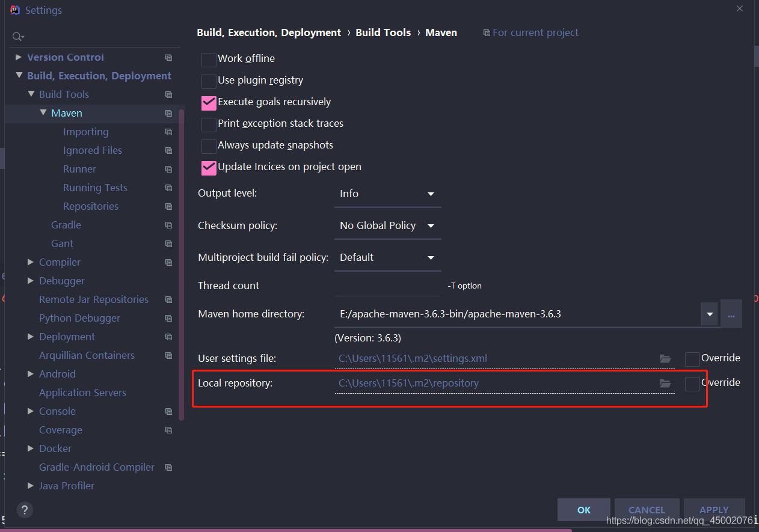Tick Override for User settings file
This screenshot has width=759, height=532.
(692, 359)
